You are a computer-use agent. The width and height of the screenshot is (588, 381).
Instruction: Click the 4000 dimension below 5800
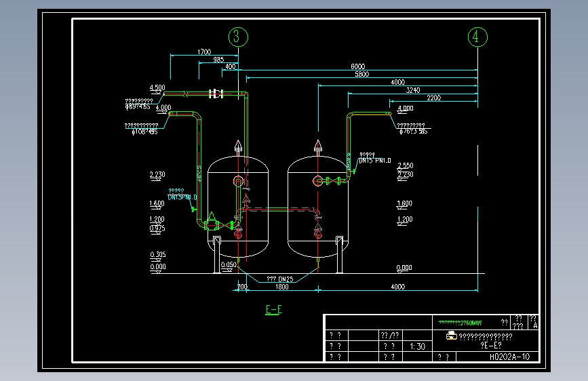point(398,82)
